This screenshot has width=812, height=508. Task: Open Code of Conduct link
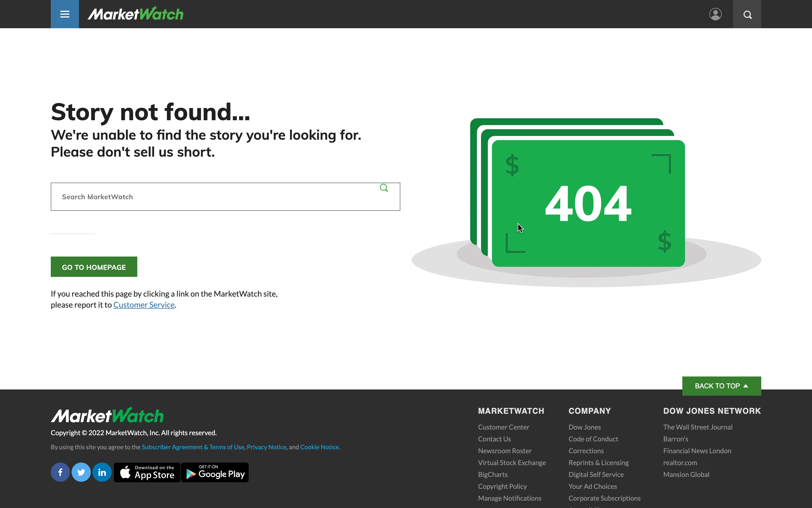point(593,439)
